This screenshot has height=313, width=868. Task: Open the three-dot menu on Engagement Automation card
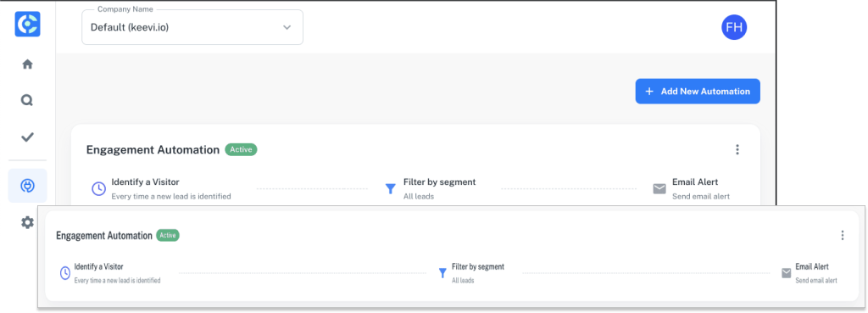click(x=737, y=149)
